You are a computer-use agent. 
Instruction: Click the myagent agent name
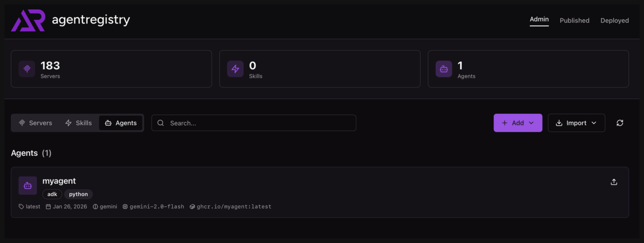(x=59, y=181)
